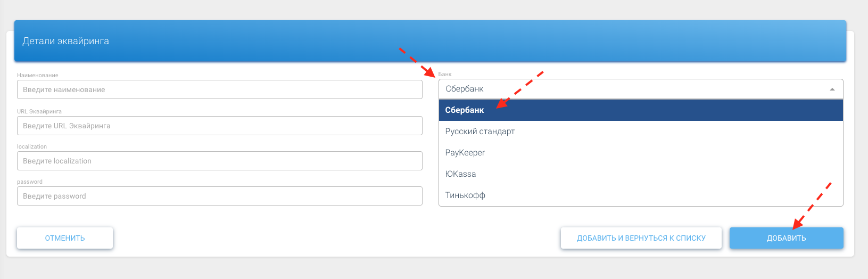
Task: Select the password input field
Action: pos(219,196)
